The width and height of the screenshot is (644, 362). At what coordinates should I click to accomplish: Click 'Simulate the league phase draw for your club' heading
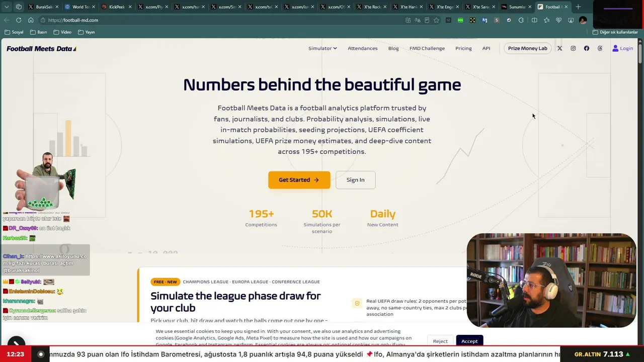(x=235, y=302)
